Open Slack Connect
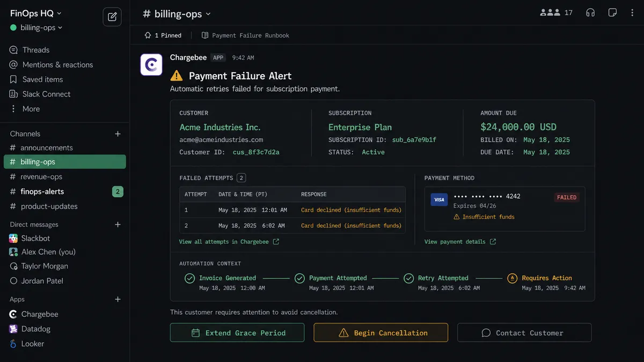The image size is (644, 362). (x=46, y=94)
